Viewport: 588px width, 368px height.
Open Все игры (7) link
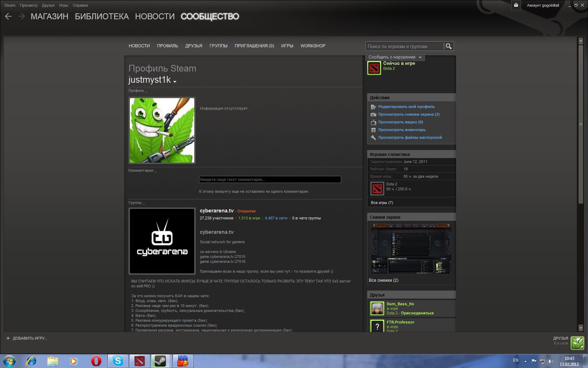click(x=382, y=203)
